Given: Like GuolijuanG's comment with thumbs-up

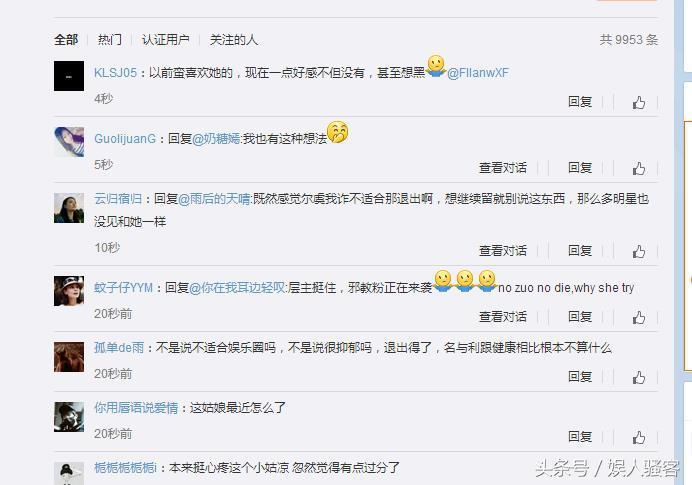Looking at the screenshot, I should pos(639,168).
